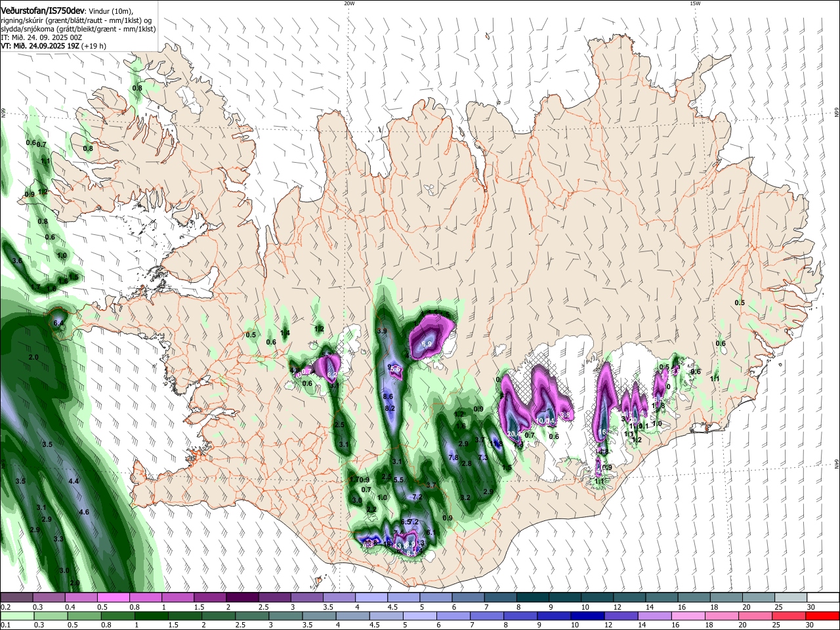Click the '1.4' precipitation value on the map
Viewport: 840px width, 630px height.
[x=285, y=333]
